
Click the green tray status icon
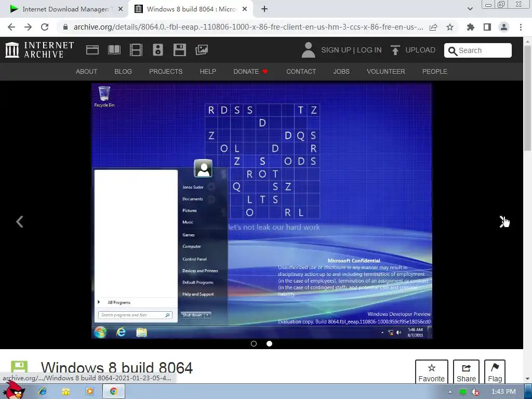pos(462,392)
